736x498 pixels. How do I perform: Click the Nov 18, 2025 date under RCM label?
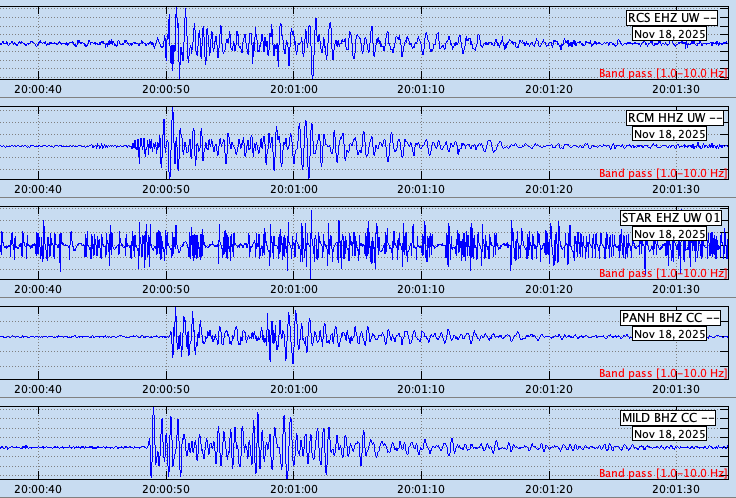tap(669, 134)
